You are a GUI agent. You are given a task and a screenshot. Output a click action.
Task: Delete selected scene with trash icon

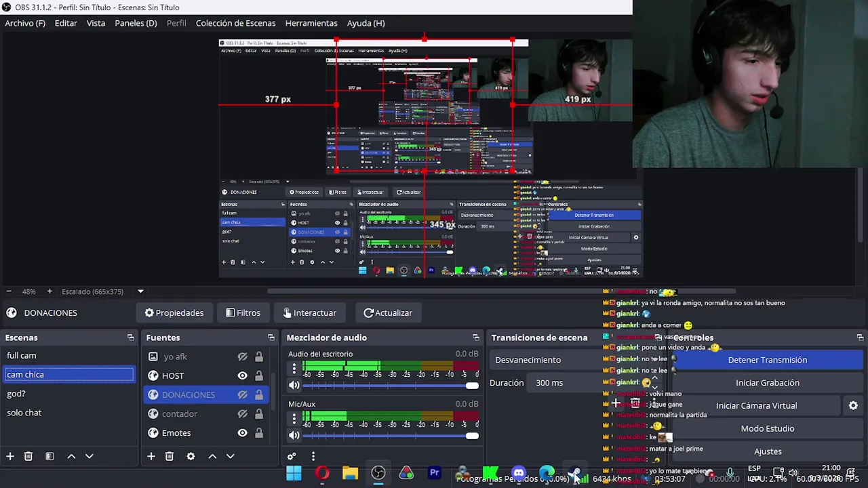(28, 456)
